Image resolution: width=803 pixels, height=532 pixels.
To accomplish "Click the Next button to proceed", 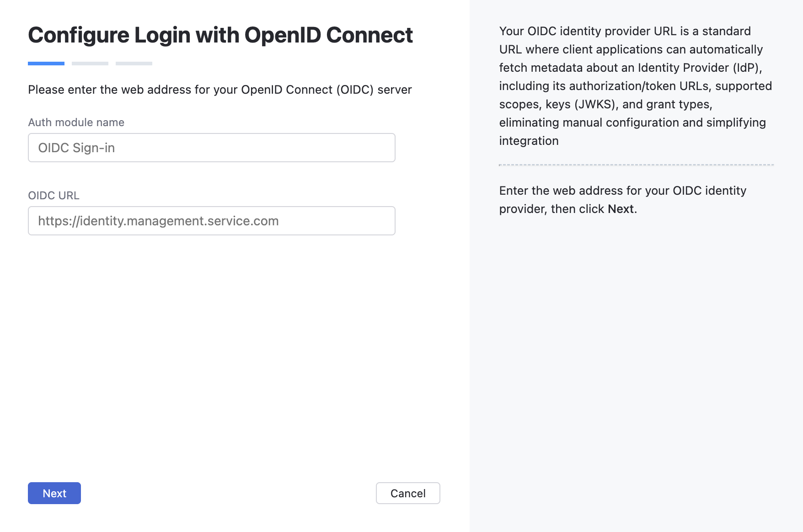I will click(x=54, y=493).
